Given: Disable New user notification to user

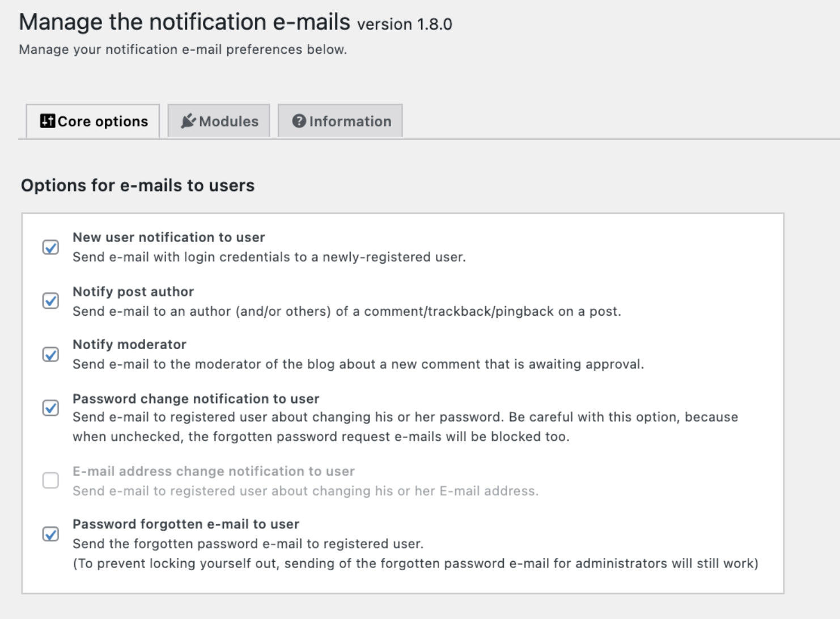Looking at the screenshot, I should [x=50, y=248].
